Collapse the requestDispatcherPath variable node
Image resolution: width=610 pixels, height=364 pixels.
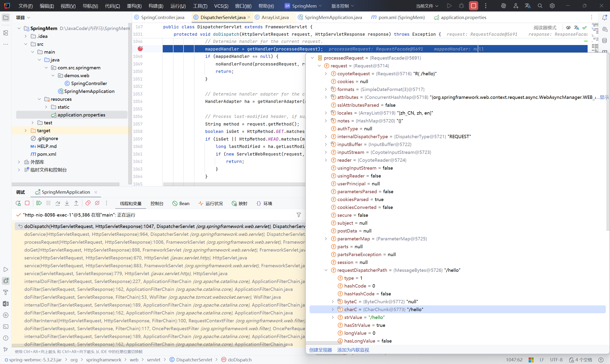tap(326, 270)
